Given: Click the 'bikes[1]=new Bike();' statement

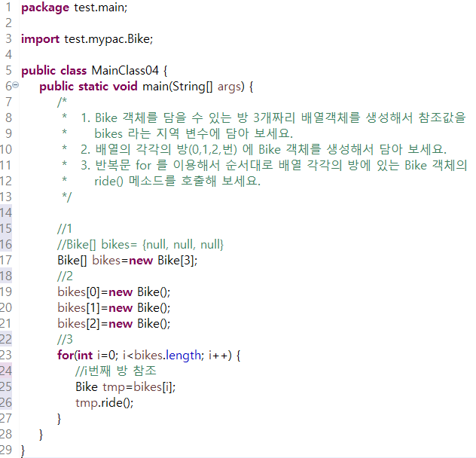Looking at the screenshot, I should [114, 307].
